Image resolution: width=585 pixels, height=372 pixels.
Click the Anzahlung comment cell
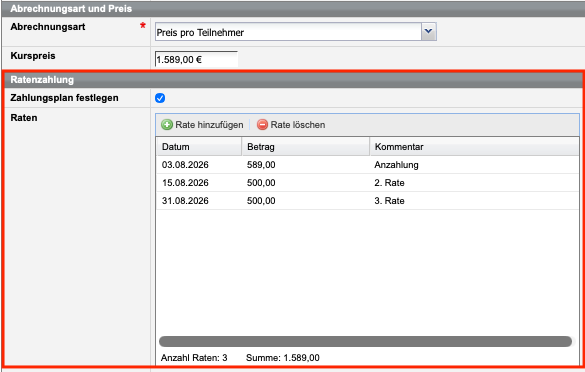coord(396,165)
